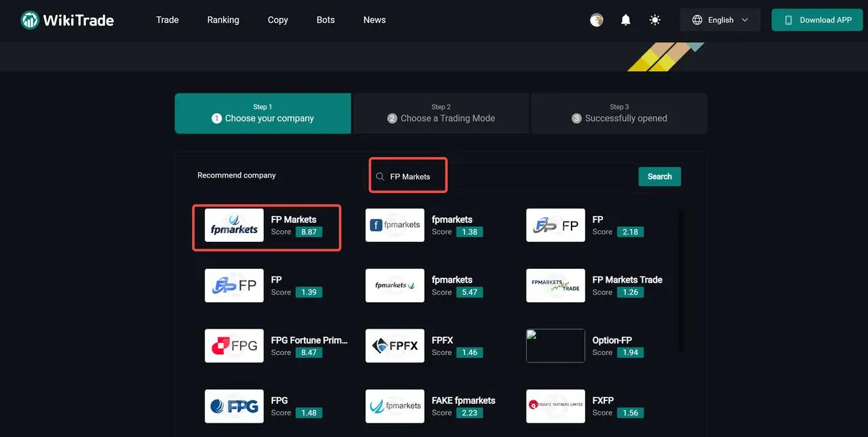Click the globe language icon
The width and height of the screenshot is (868, 437).
697,20
